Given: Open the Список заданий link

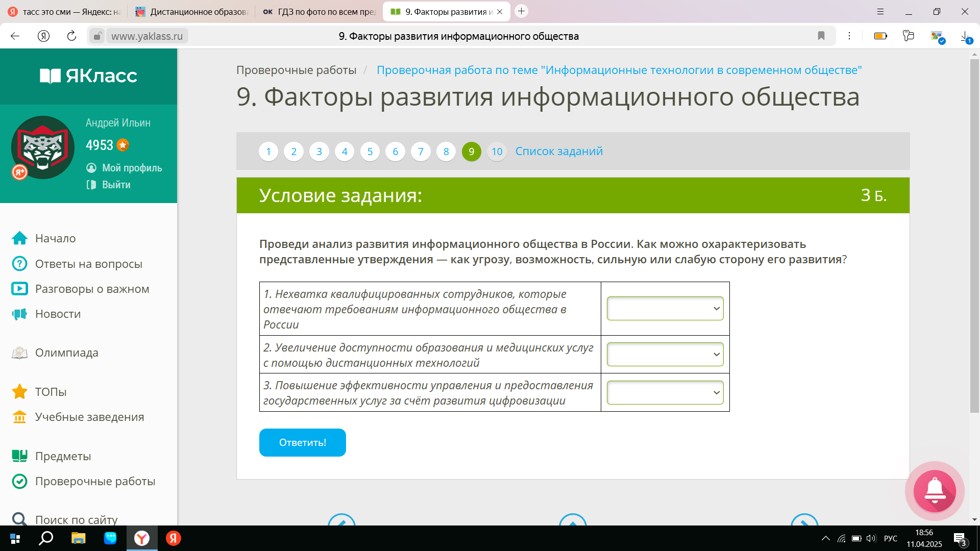Looking at the screenshot, I should pos(559,152).
